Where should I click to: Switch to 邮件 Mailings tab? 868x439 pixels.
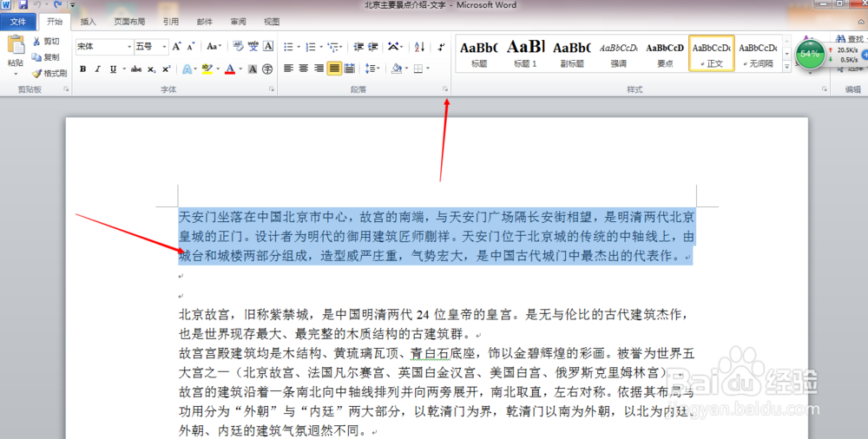coord(205,22)
